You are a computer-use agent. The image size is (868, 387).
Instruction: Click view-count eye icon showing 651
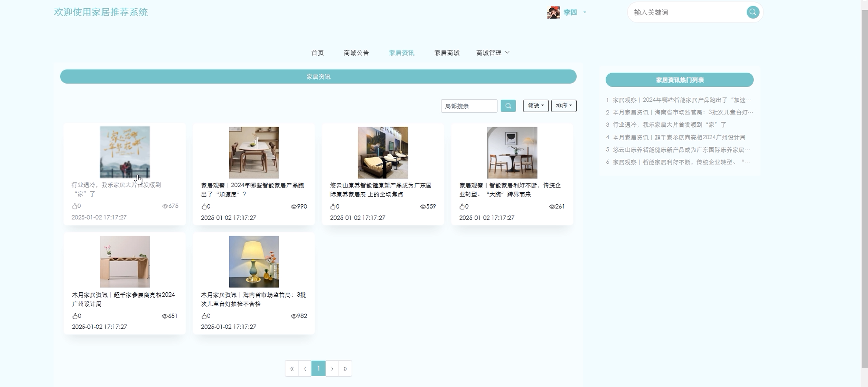pyautogui.click(x=164, y=316)
